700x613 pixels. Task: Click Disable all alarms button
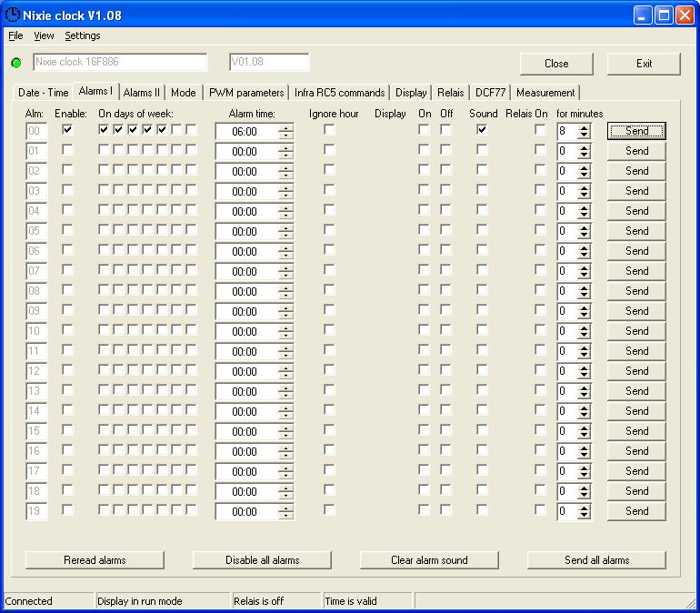coord(262,560)
